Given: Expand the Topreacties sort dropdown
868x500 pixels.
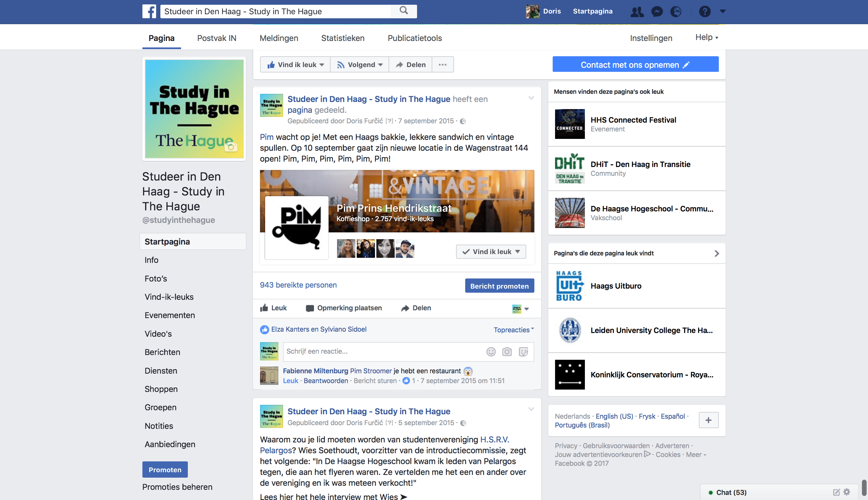Looking at the screenshot, I should click(x=513, y=330).
